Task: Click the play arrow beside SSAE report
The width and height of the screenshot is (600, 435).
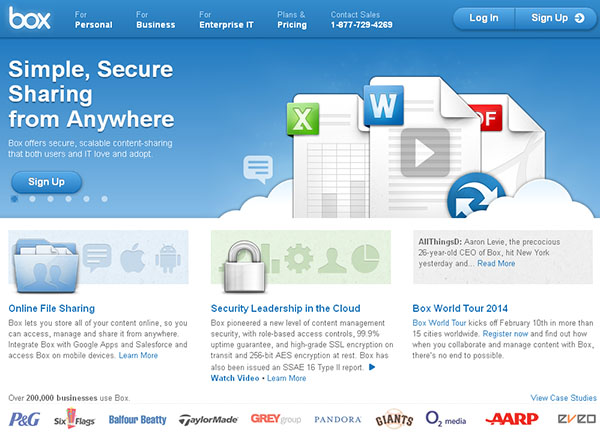Action: coord(372,367)
